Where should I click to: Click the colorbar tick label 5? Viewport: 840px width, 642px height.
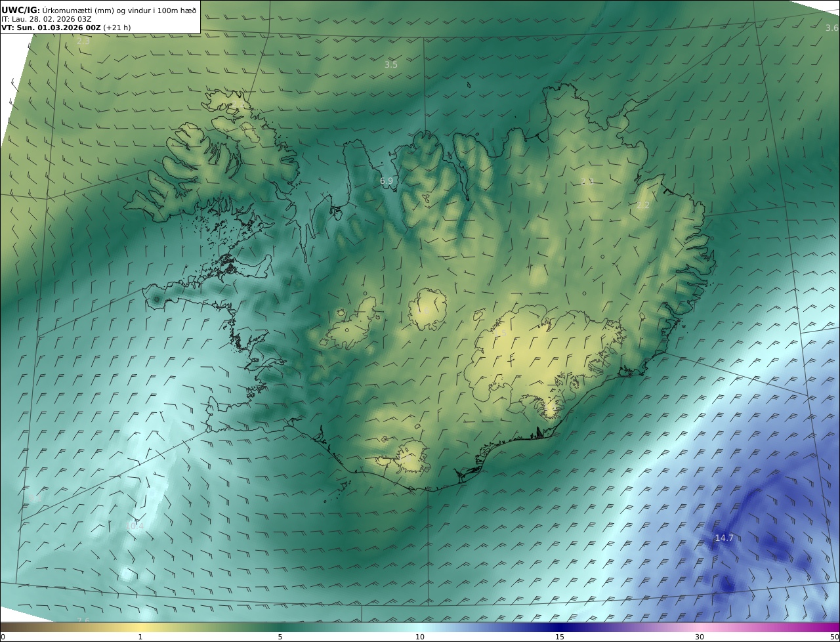point(280,637)
